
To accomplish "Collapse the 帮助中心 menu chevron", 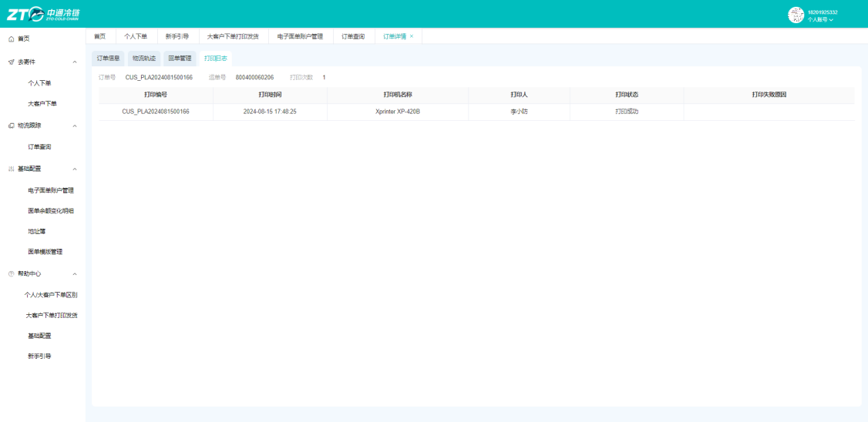I will 75,274.
